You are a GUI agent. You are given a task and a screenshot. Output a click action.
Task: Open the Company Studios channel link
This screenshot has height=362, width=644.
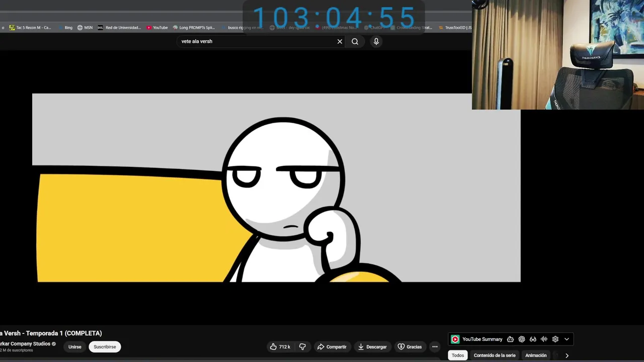pos(25,344)
